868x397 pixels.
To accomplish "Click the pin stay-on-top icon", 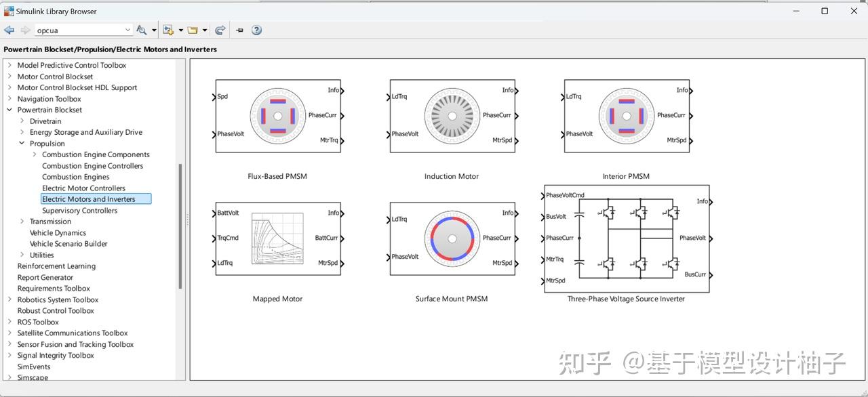I will tap(239, 30).
